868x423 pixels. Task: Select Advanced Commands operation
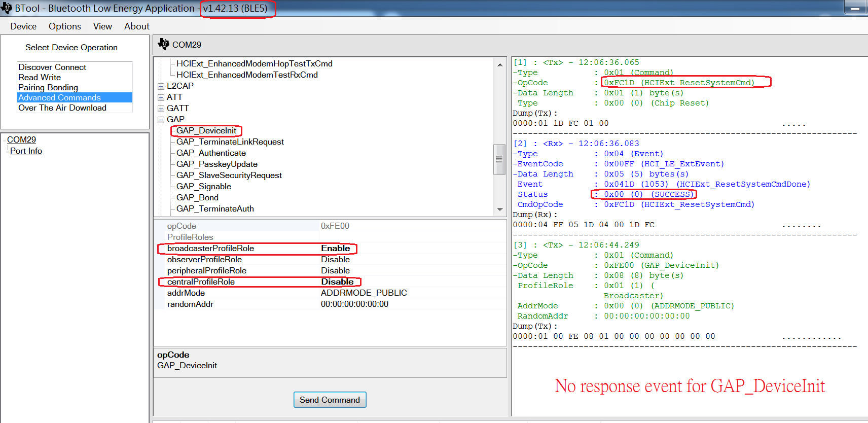pos(75,97)
